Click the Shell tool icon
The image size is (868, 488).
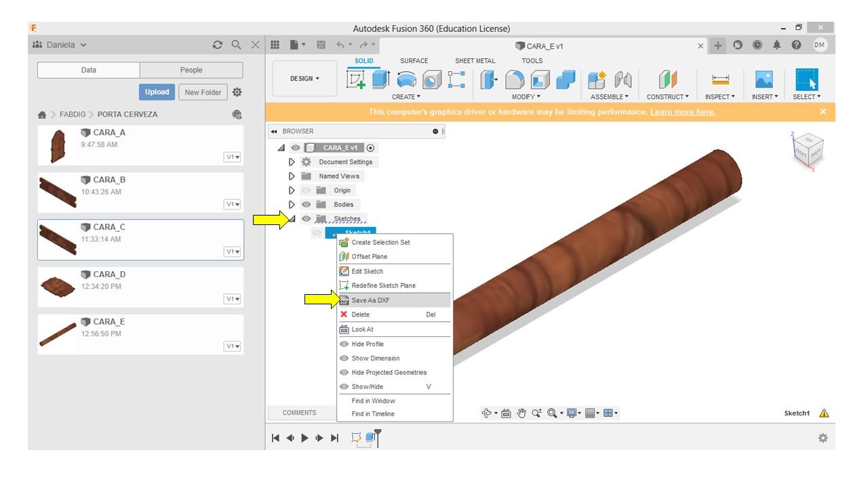point(540,80)
